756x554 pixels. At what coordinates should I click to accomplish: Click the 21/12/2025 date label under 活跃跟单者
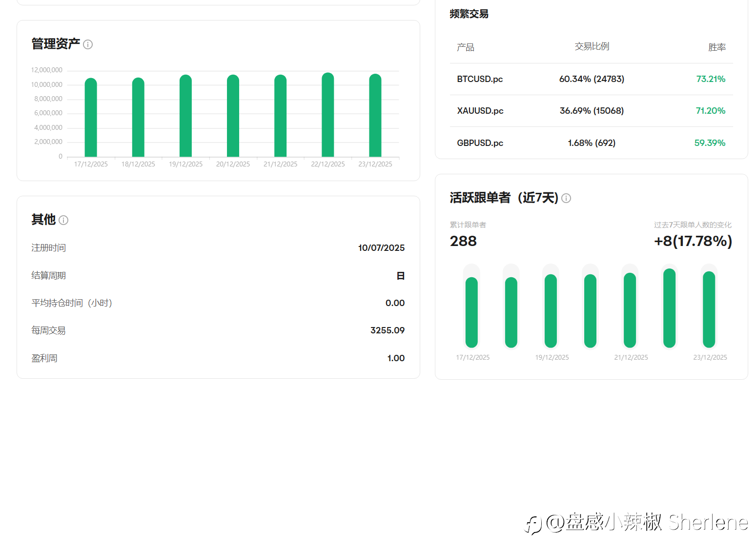pyautogui.click(x=631, y=358)
